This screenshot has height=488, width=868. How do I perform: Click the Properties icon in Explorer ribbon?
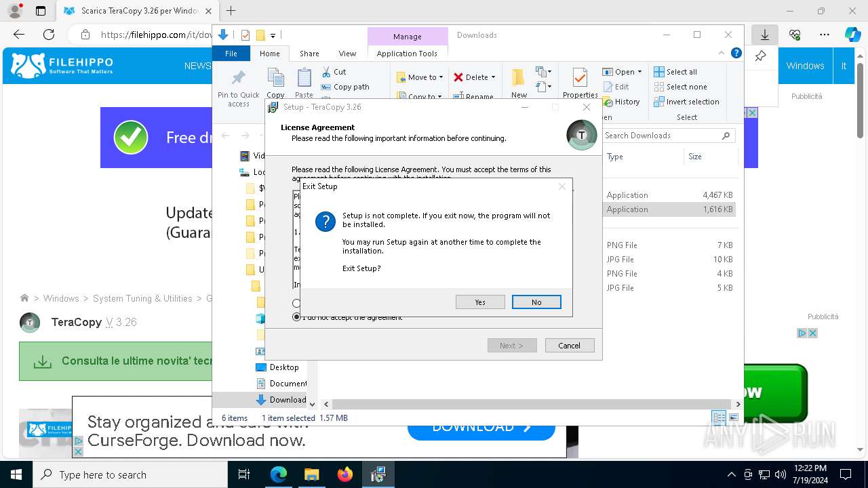[x=580, y=78]
